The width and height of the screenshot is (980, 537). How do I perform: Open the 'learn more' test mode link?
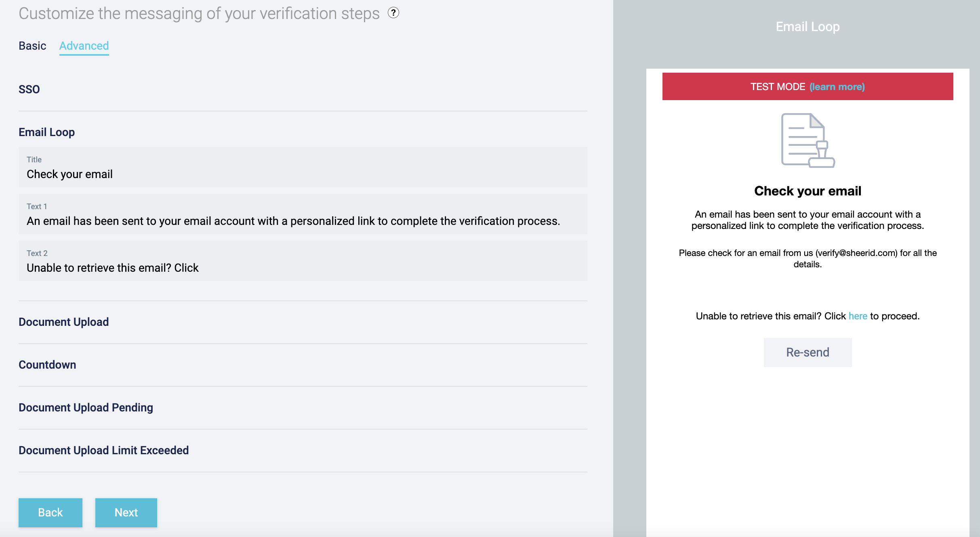(x=837, y=87)
